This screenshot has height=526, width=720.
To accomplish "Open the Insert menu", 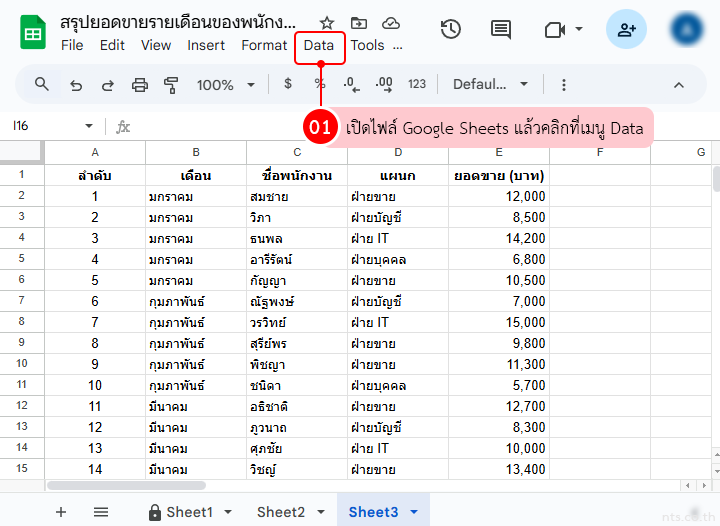I will [x=206, y=45].
